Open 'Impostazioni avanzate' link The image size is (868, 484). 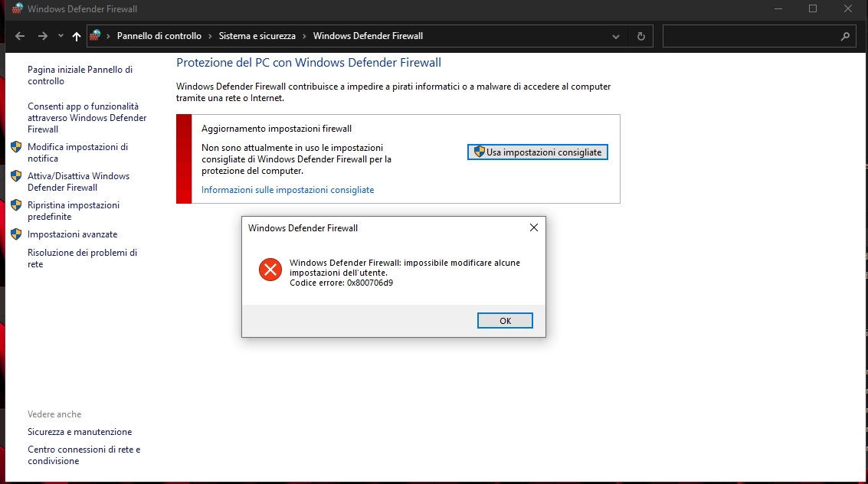(x=73, y=234)
